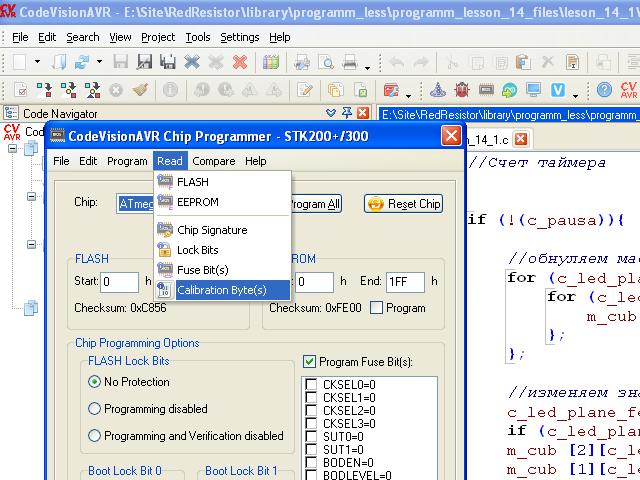Open the reload dropdown arrow
640x480 pixels.
tap(99, 62)
